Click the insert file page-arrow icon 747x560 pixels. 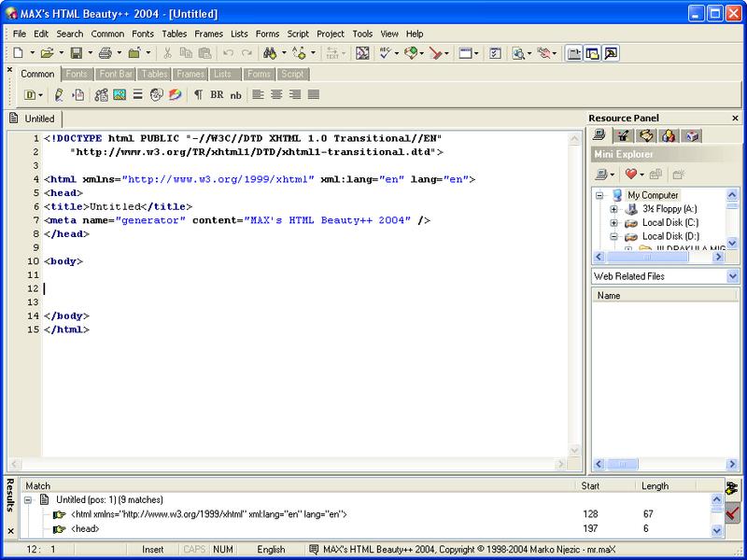point(78,94)
